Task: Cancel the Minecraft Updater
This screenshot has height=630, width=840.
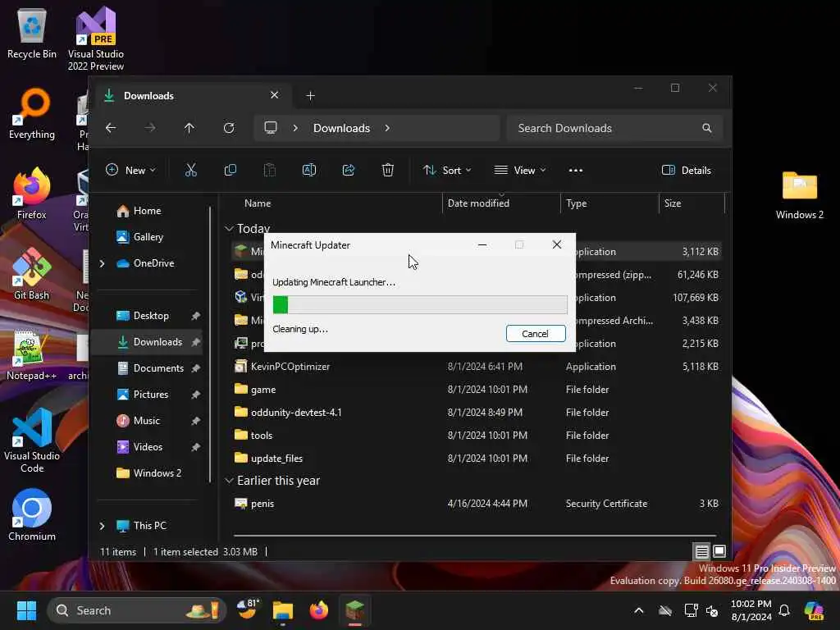Action: pos(535,334)
